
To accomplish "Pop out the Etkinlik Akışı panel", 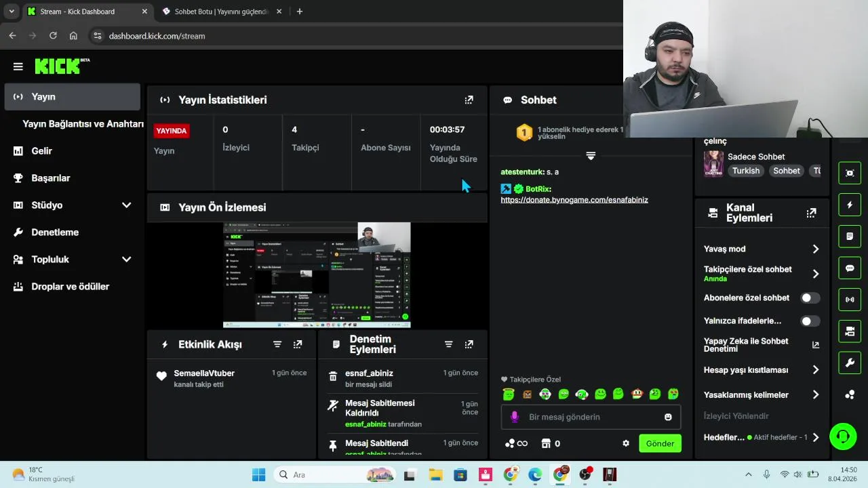I will point(298,344).
